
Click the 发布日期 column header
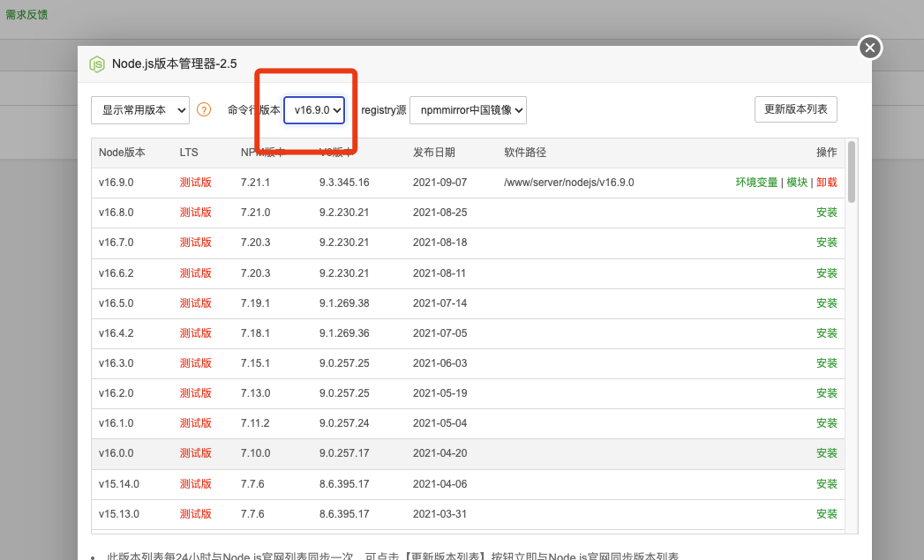[x=433, y=153]
